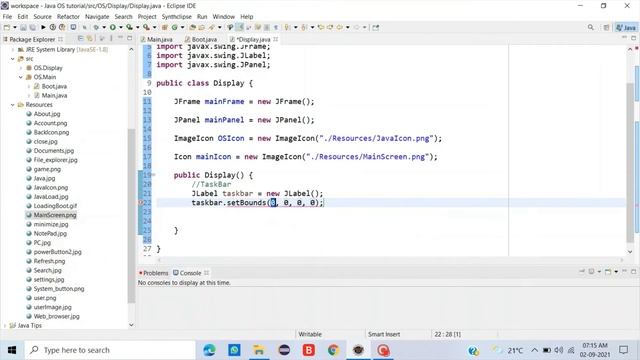Open WhatsApp from the taskbar

pos(234,350)
